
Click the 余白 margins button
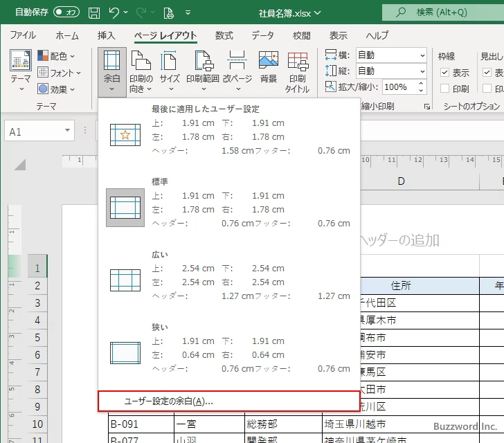pos(112,71)
